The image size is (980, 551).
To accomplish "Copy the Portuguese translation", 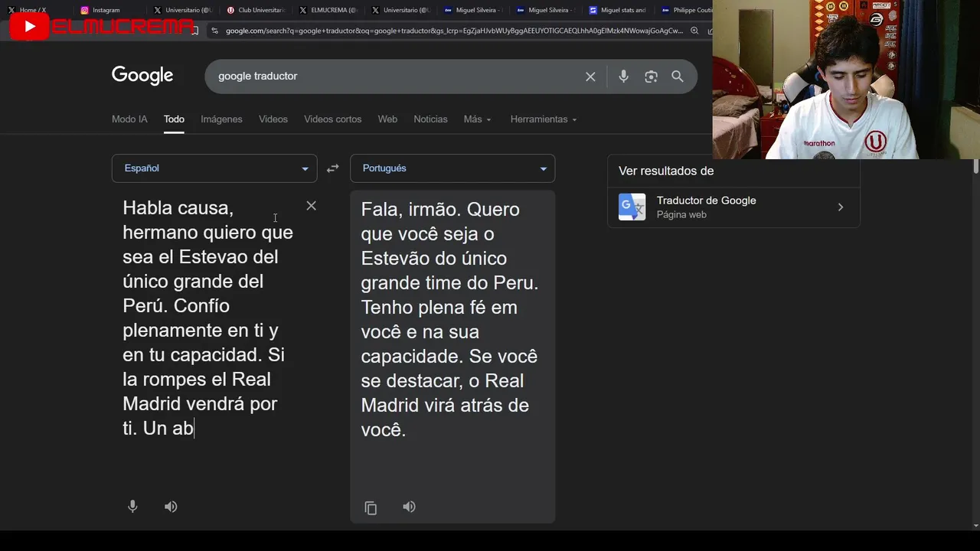I will point(371,507).
